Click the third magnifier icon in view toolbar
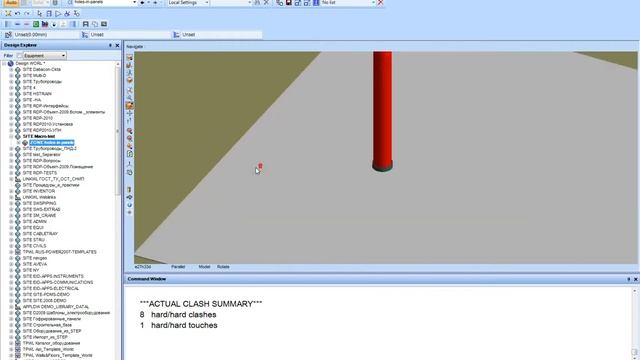The width and height of the screenshot is (640, 360). (129, 146)
